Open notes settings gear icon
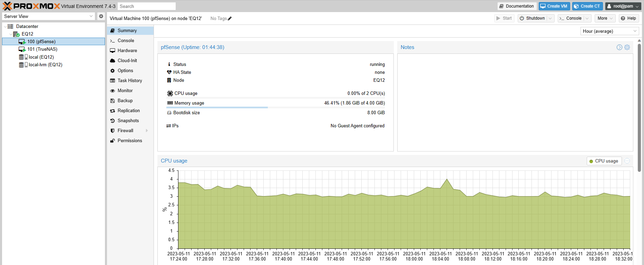 coord(627,47)
